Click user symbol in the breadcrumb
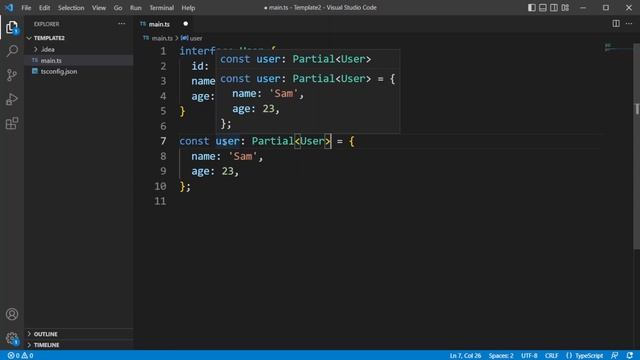The height and width of the screenshot is (360, 640). (196, 38)
